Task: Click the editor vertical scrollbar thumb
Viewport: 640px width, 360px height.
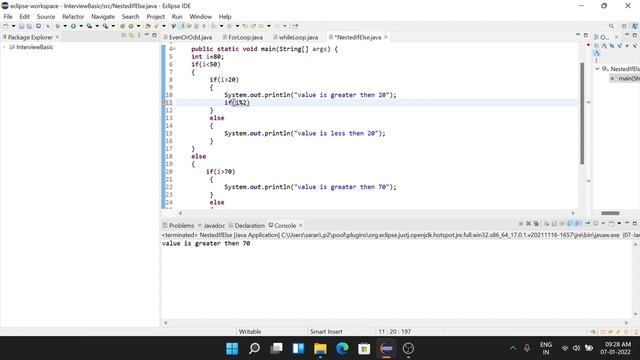Action: 582,113
